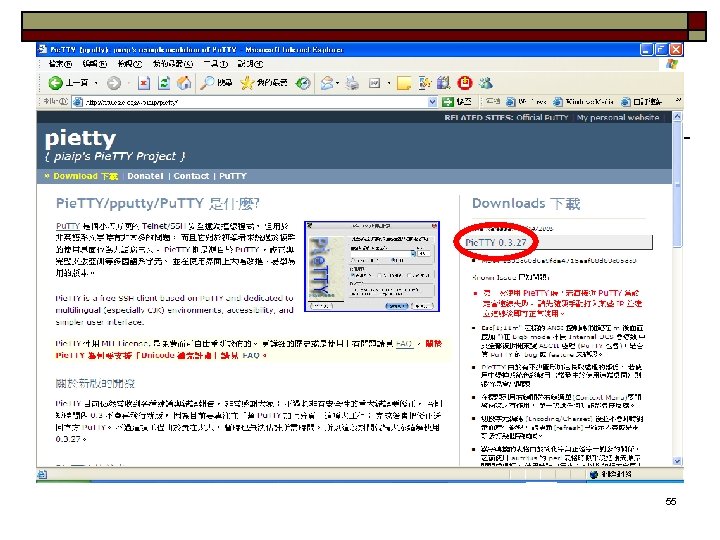Open the 檢視(V) View menu
The width and height of the screenshot is (720, 540).
(129, 64)
